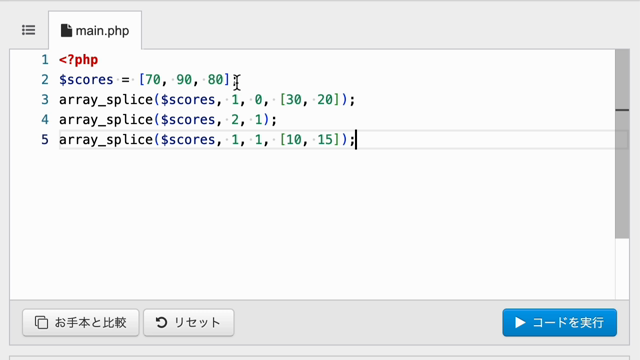Image resolution: width=640 pixels, height=360 pixels.
Task: Click line number 1 in the gutter
Action: [45, 60]
